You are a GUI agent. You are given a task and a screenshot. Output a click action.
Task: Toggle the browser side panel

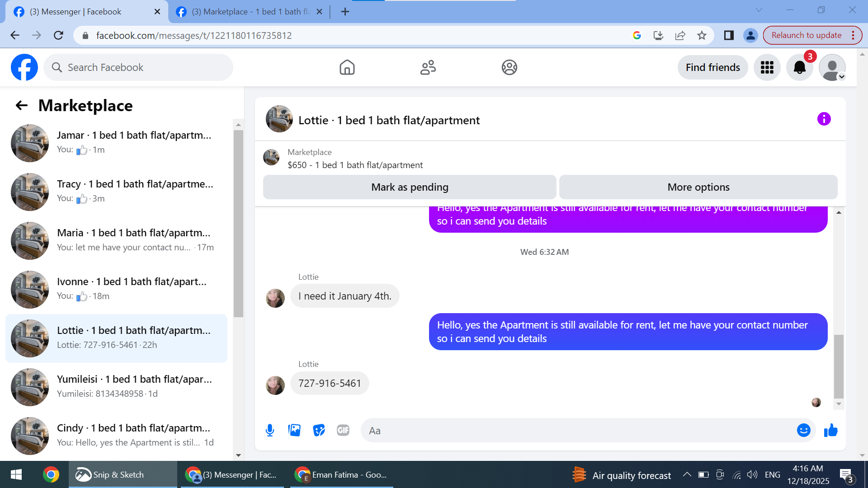click(x=729, y=35)
